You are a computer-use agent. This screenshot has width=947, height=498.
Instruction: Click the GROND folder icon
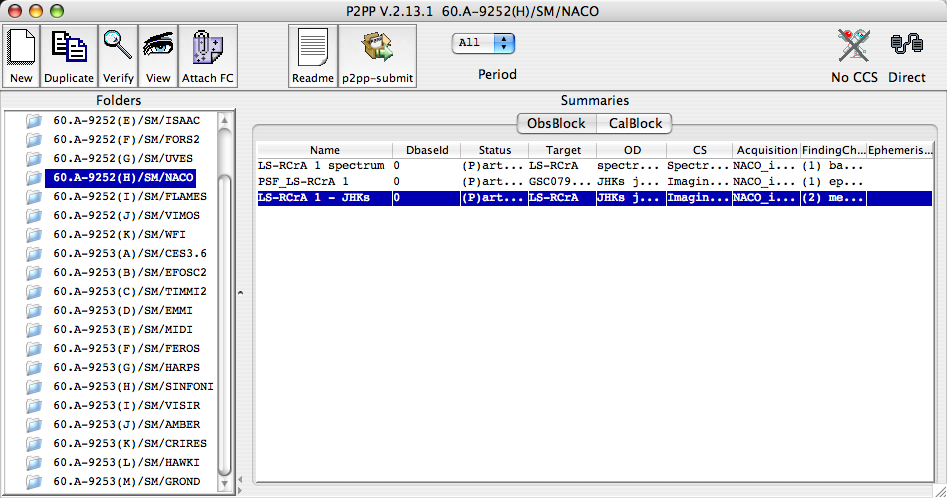[34, 482]
